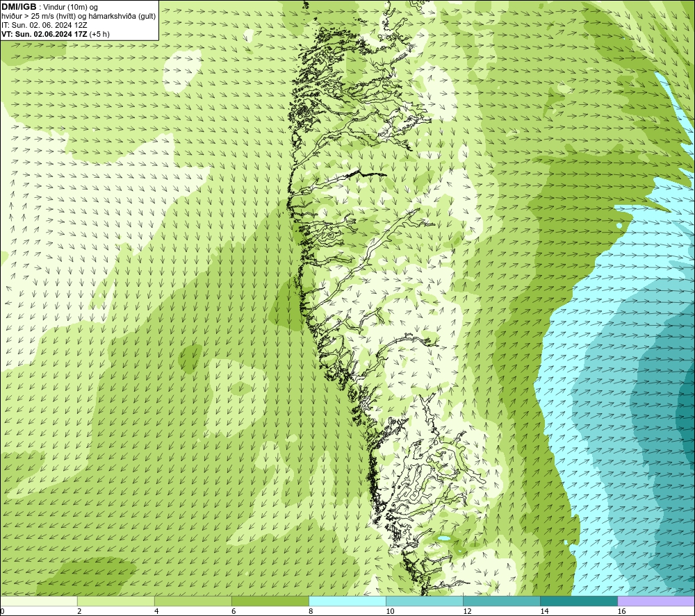Click the 0–2 m/s pale cream legend swatch

38,601
